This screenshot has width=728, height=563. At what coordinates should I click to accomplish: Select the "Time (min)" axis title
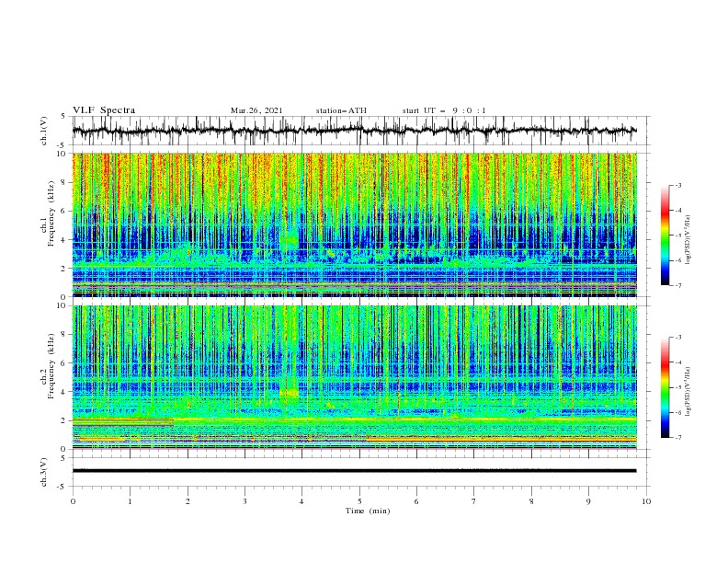click(368, 511)
